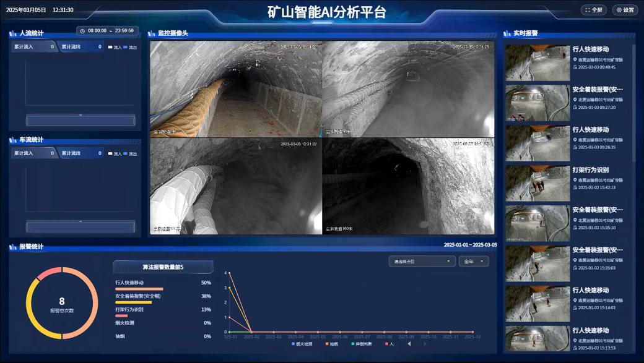This screenshot has width=644, height=363.
Task: Click the 全屏 fullscreen button
Action: 593,10
